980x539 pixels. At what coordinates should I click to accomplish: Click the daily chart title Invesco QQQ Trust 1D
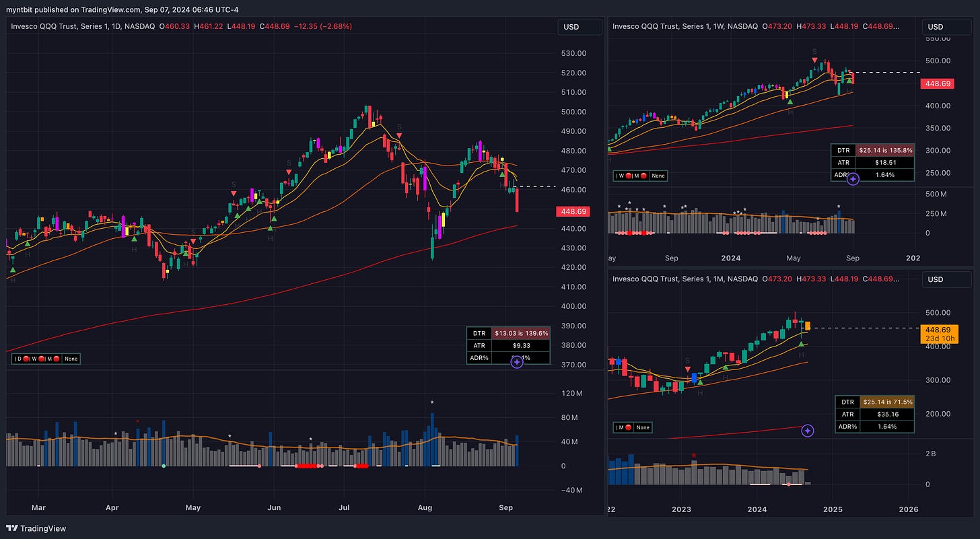(x=82, y=26)
